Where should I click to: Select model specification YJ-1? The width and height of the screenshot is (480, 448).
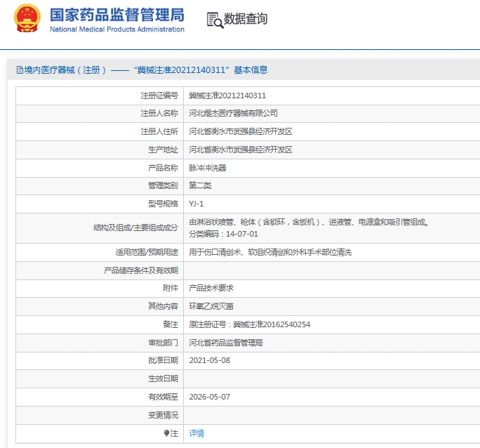pyautogui.click(x=196, y=204)
